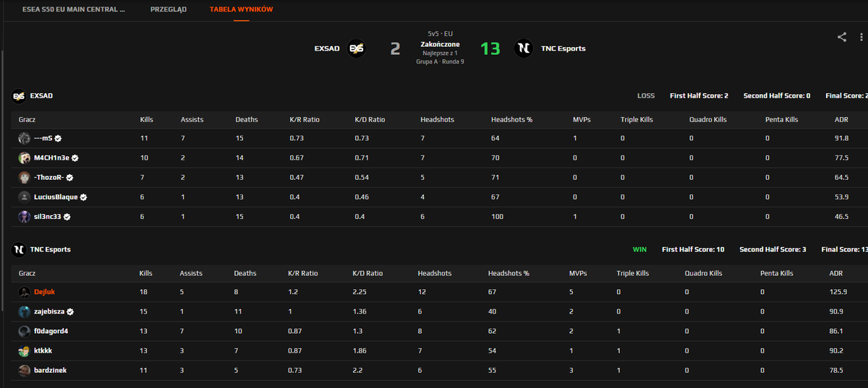Click verified badge next to -ThozoR-
Viewport: 868px width, 388px height.
pyautogui.click(x=70, y=177)
